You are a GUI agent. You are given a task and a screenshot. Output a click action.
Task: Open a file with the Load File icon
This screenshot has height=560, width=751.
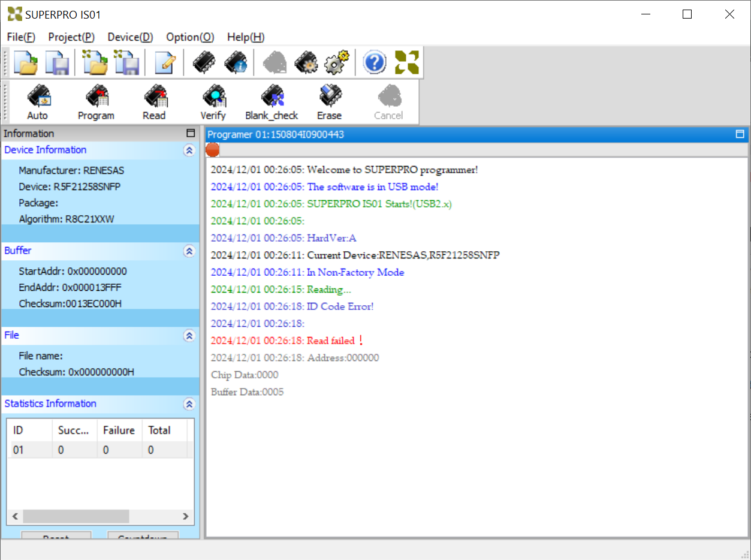(x=26, y=62)
